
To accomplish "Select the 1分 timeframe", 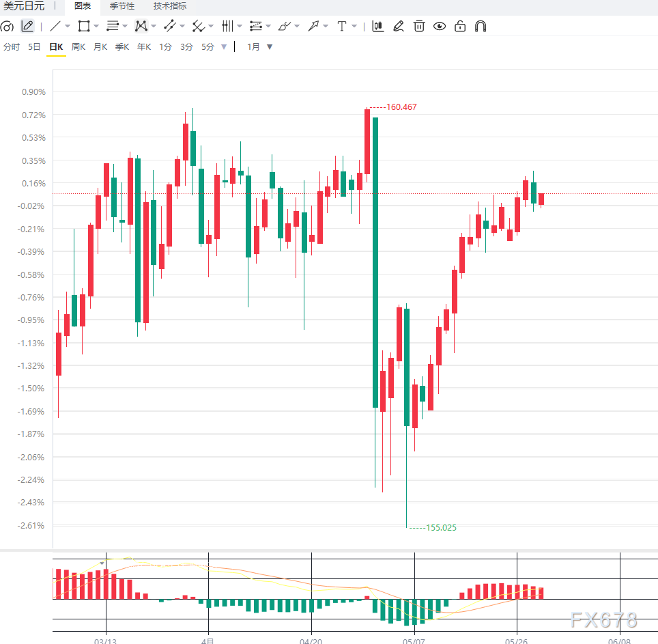I will tap(165, 47).
